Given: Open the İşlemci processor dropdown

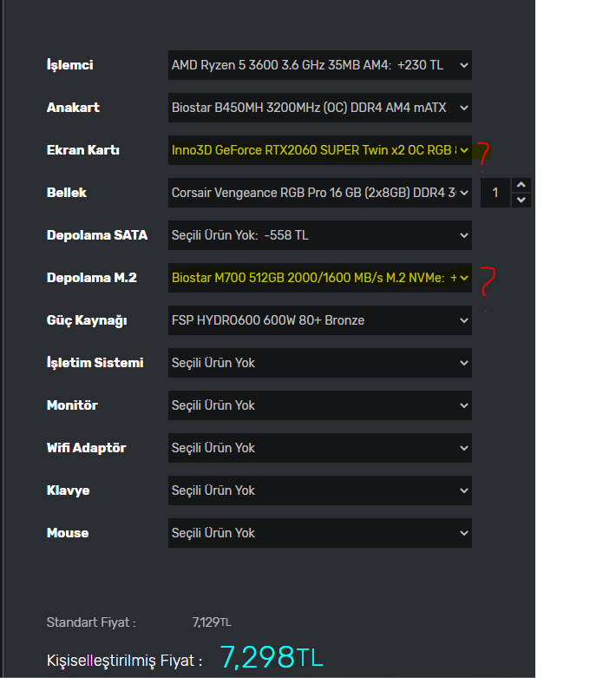Looking at the screenshot, I should 320,65.
